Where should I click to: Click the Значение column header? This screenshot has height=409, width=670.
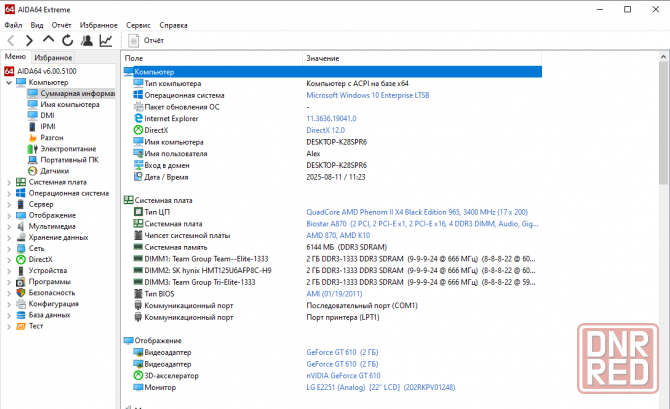[422, 58]
